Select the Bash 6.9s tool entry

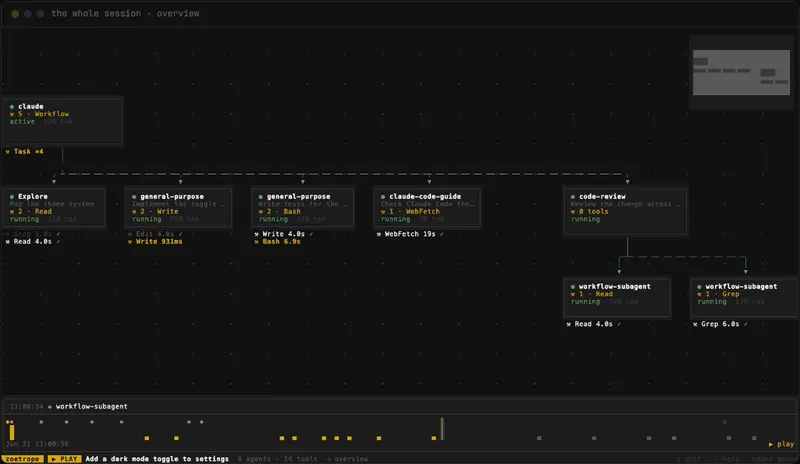[278, 241]
